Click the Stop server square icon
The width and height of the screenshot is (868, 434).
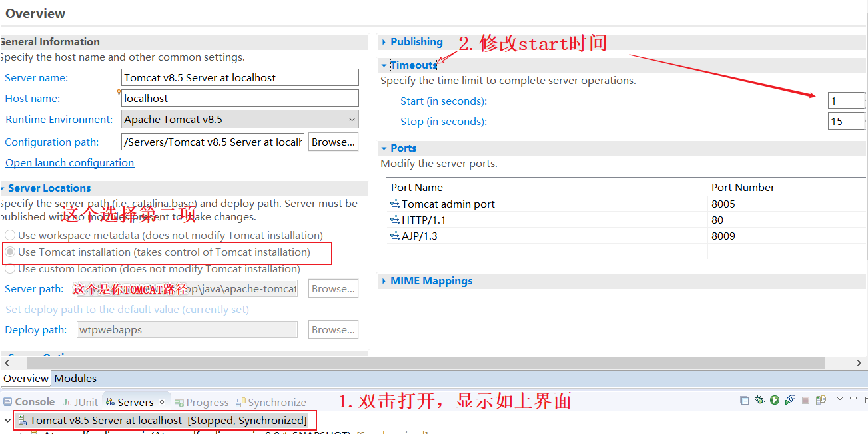click(805, 401)
